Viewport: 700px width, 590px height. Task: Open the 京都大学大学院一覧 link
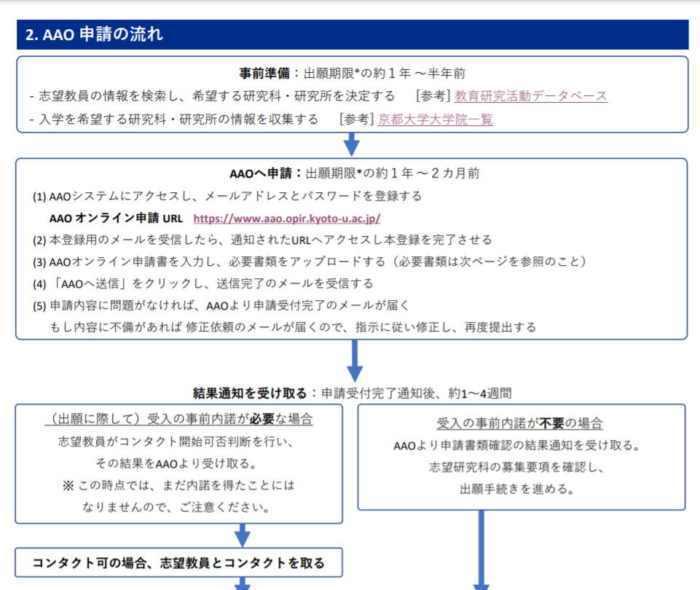coord(435,119)
